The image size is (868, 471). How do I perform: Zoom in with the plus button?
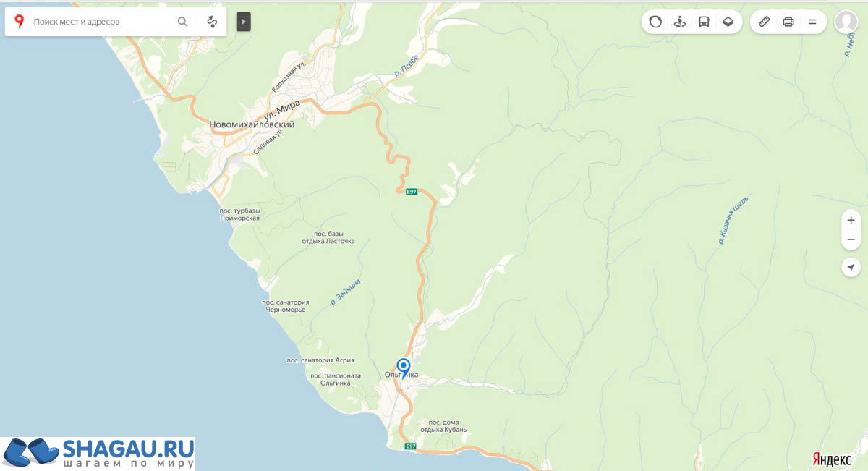(x=851, y=220)
